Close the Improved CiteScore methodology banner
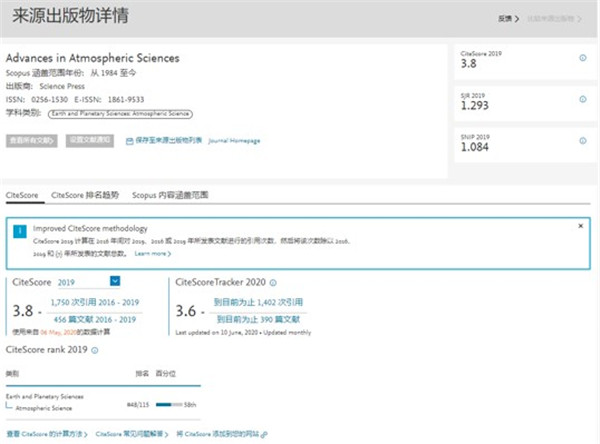This screenshot has height=444, width=600. tap(580, 226)
